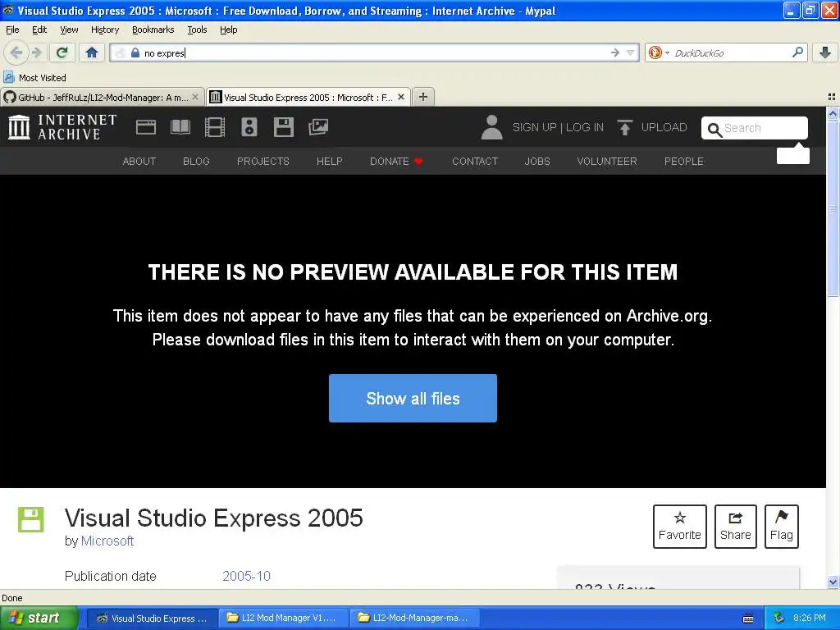Open the Edit menu

(39, 30)
